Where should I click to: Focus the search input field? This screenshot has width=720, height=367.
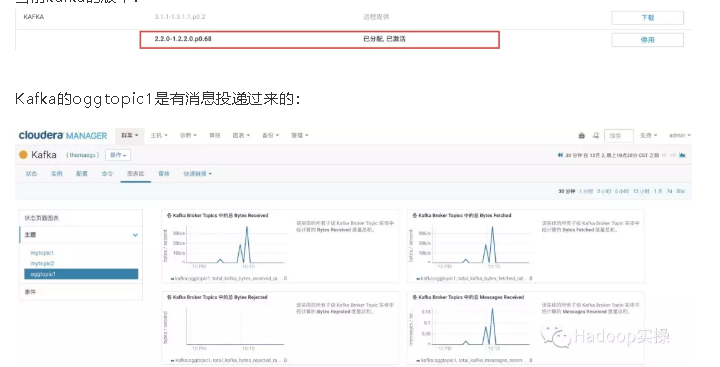pos(619,136)
